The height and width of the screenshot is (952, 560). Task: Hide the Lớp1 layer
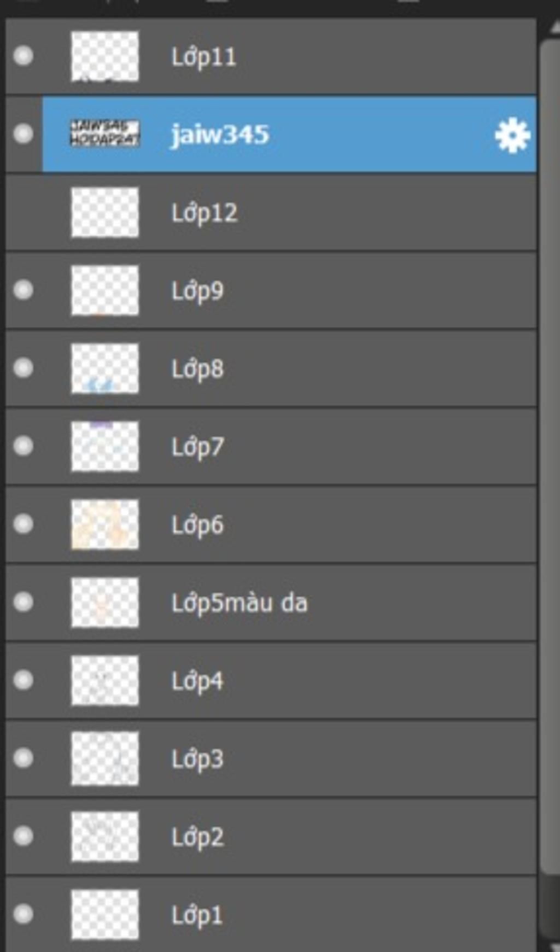pos(24,914)
